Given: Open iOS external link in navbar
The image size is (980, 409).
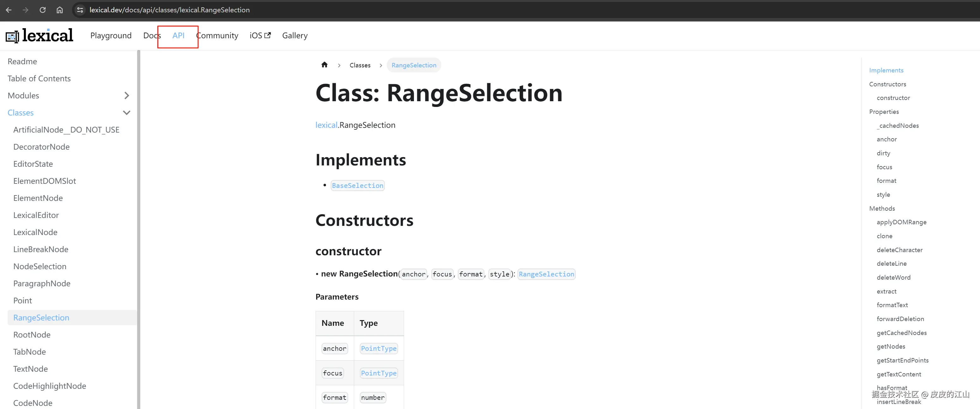Looking at the screenshot, I should (260, 35).
